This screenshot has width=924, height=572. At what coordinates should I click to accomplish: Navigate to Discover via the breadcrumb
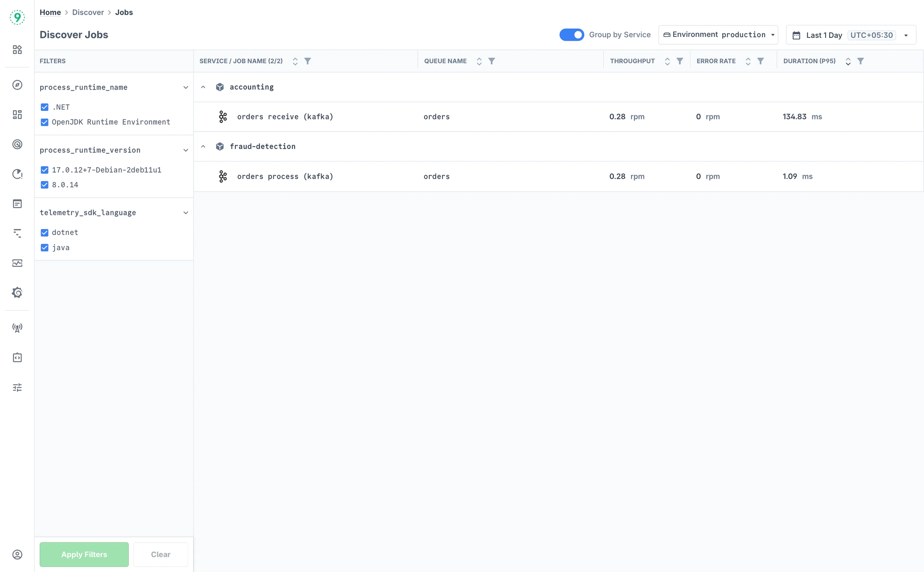click(x=88, y=12)
